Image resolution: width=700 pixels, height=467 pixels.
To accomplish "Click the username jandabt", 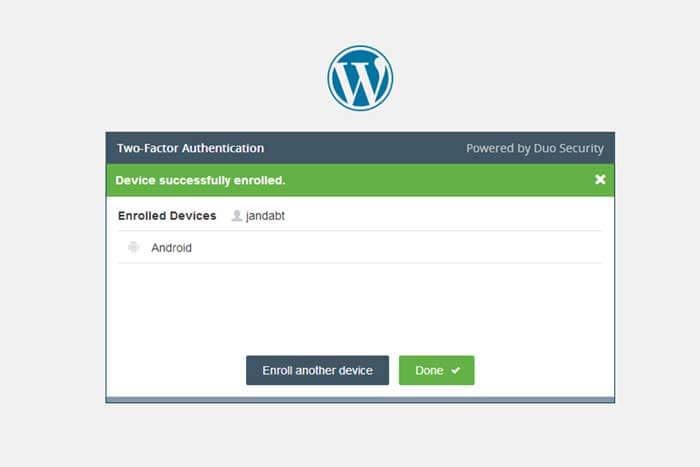I will point(265,216).
